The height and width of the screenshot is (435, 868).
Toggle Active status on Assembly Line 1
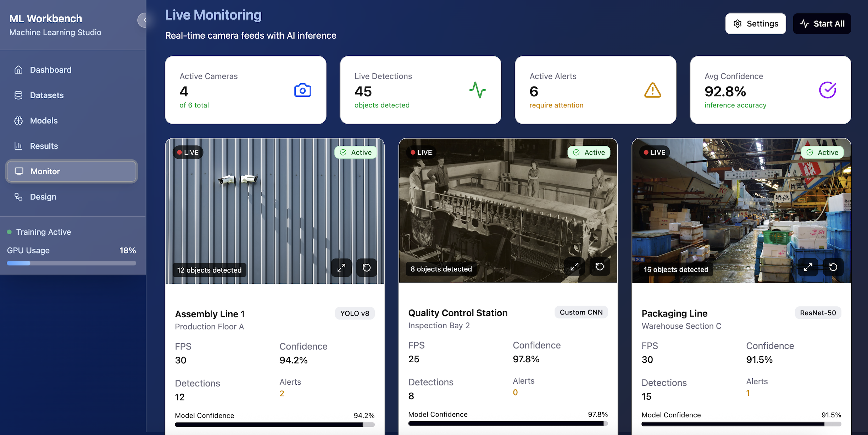coord(356,152)
